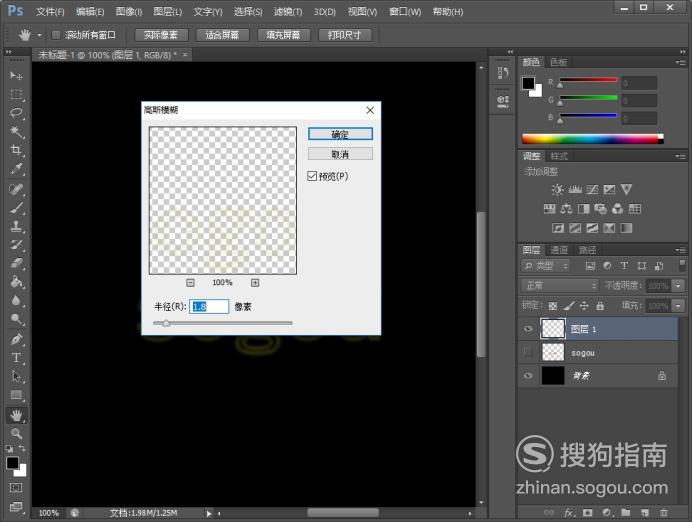Toggle lock position icon
The image size is (692, 522).
coord(584,305)
